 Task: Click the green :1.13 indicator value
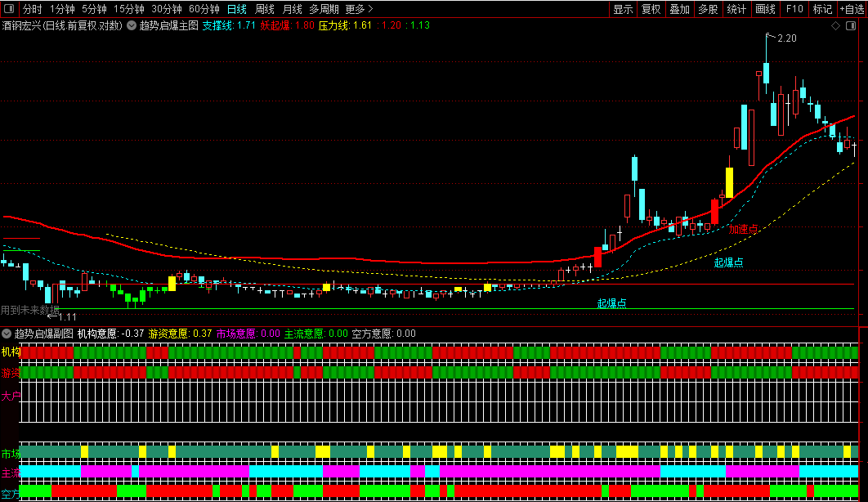click(418, 25)
